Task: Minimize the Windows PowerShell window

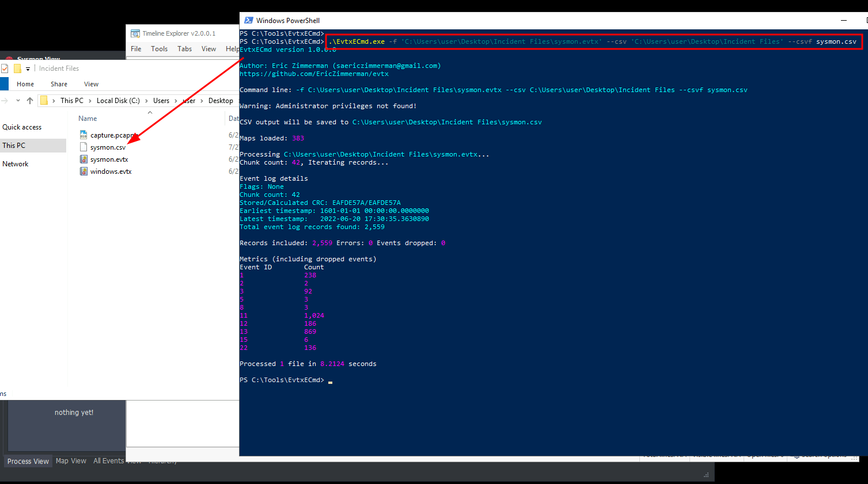Action: pyautogui.click(x=844, y=20)
